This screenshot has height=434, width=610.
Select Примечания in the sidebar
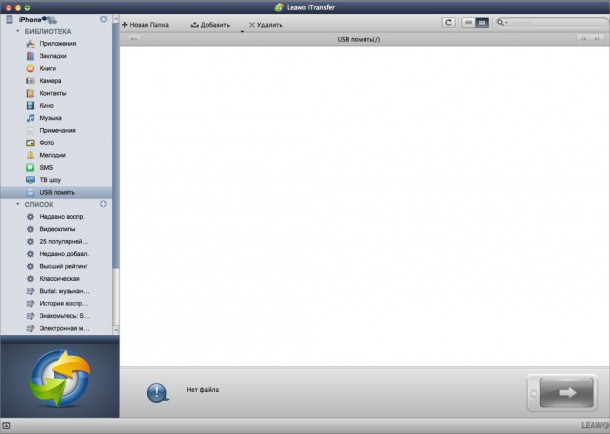(56, 130)
